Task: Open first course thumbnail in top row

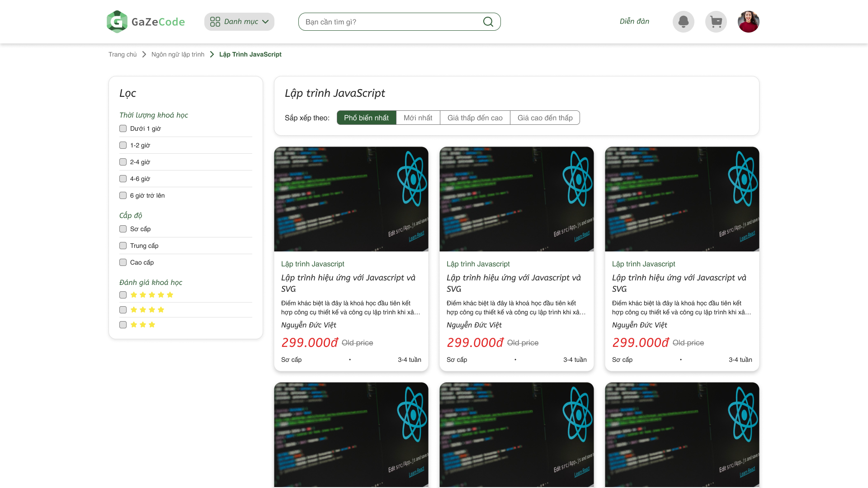Action: pos(351,199)
